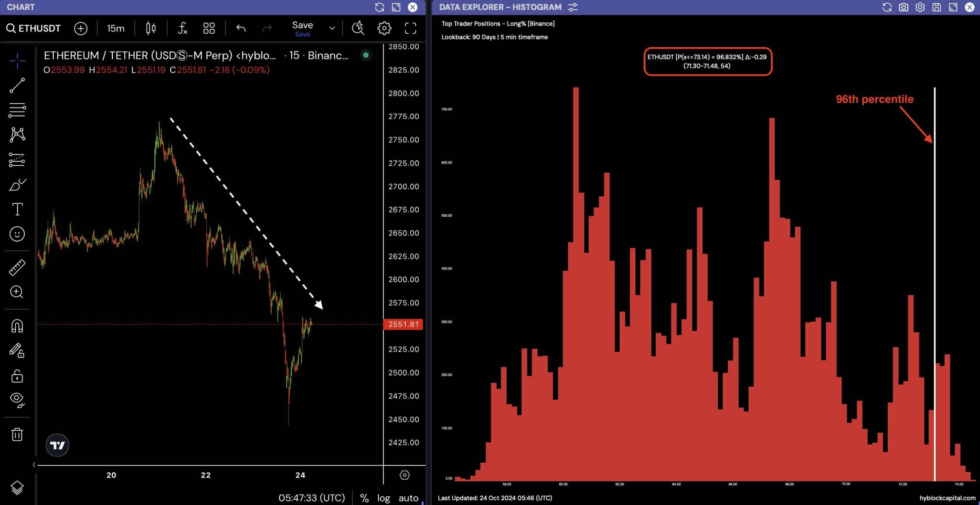Open the indicators fx menu
This screenshot has height=505, width=980.
click(183, 28)
